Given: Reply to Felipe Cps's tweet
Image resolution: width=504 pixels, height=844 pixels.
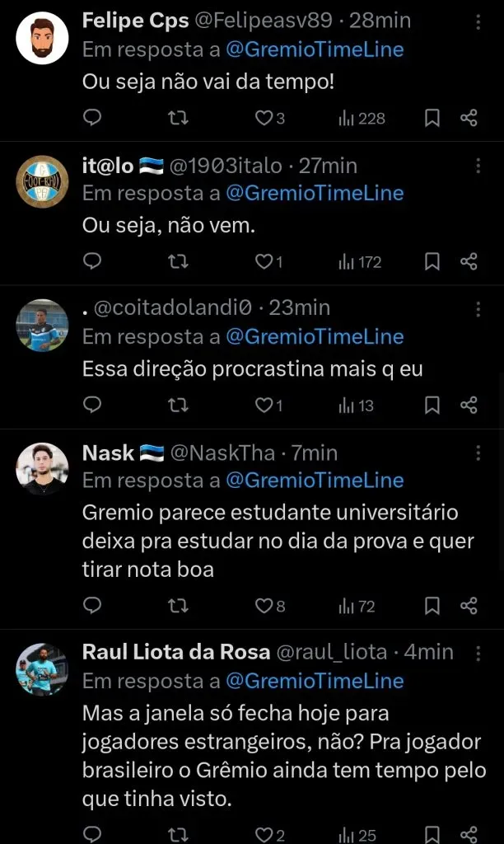Looking at the screenshot, I should (x=93, y=118).
